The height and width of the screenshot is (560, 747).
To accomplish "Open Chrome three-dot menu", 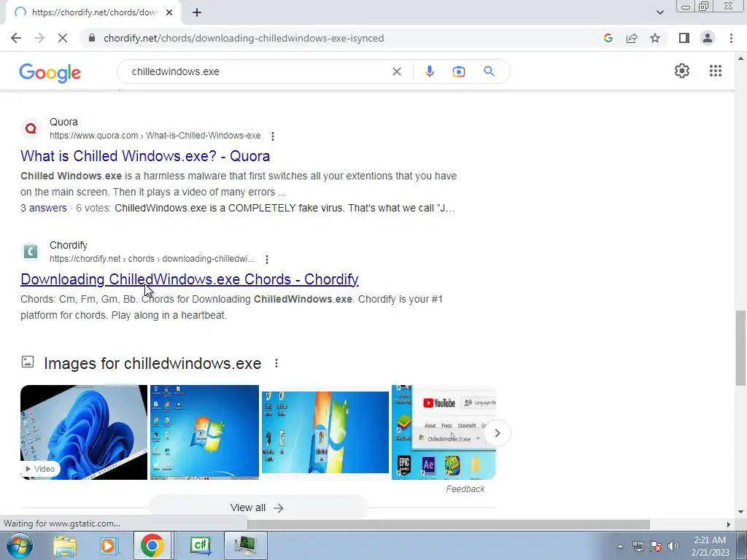I will click(731, 38).
